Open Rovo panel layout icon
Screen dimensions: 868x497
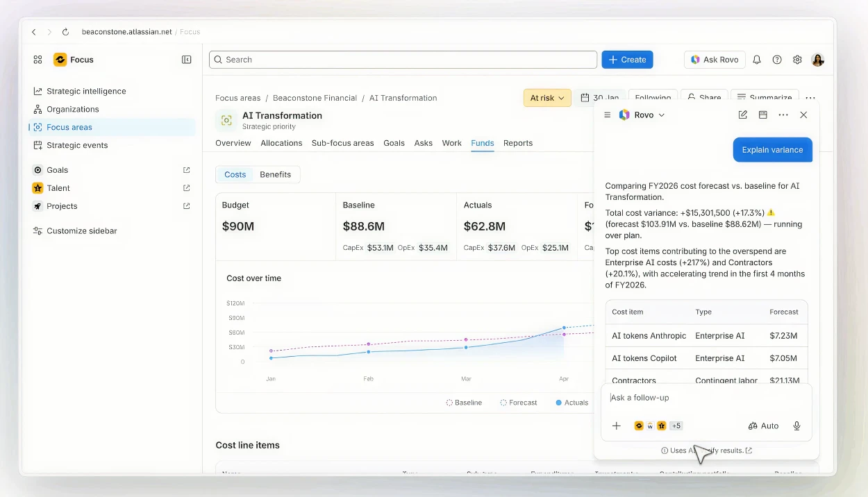pyautogui.click(x=763, y=115)
